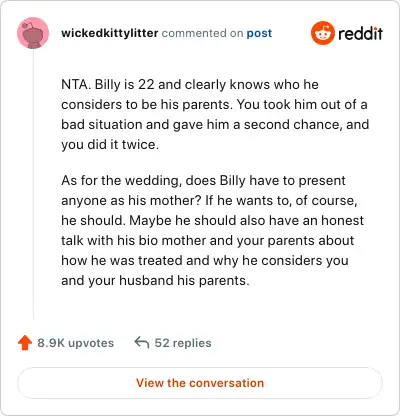400x416 pixels.
Task: Open the wickedkittylitter username link
Action: pos(110,33)
